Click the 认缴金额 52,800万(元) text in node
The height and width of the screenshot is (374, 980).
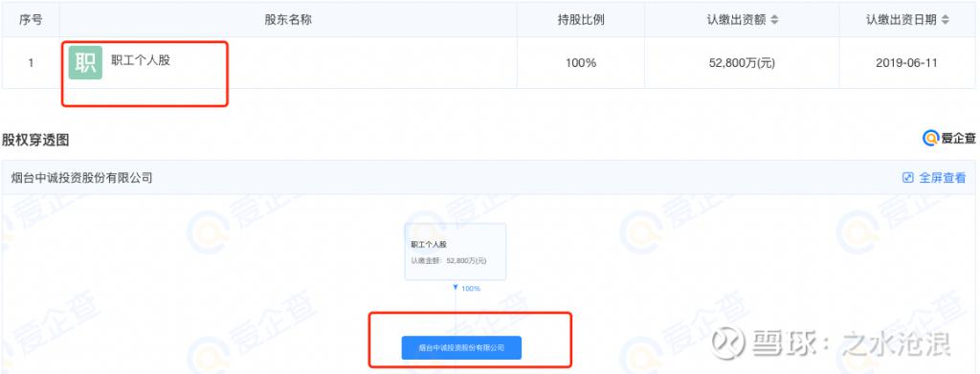tap(448, 260)
